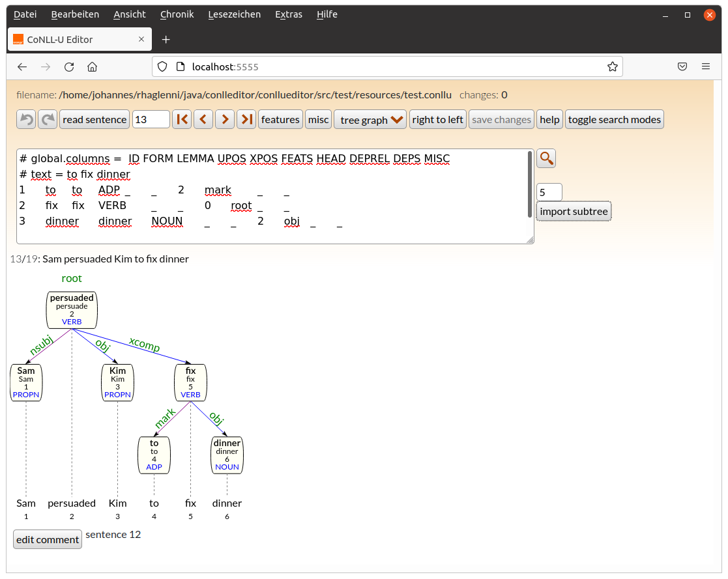Focus sentence number field showing 13

point(151,120)
